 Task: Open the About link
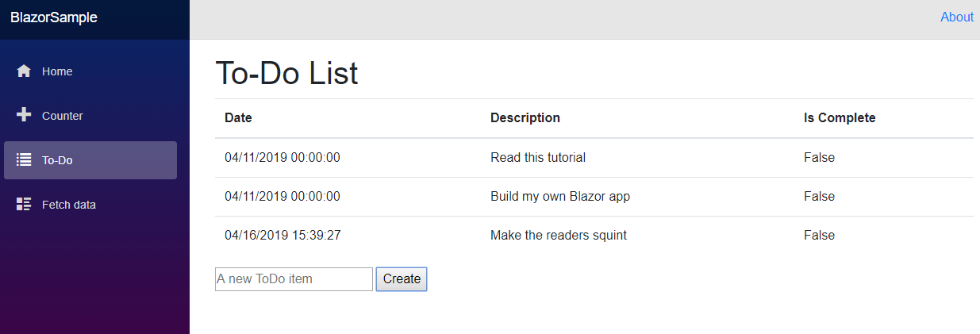(x=957, y=17)
